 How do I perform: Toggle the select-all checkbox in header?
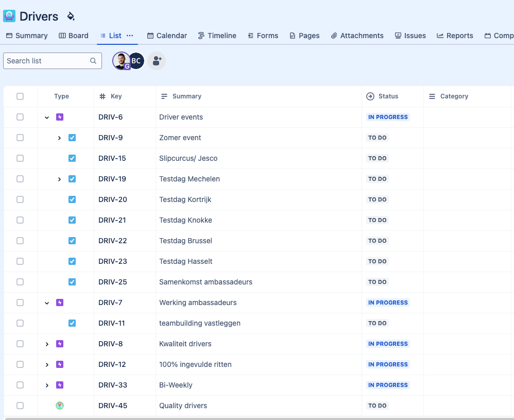[x=20, y=96]
